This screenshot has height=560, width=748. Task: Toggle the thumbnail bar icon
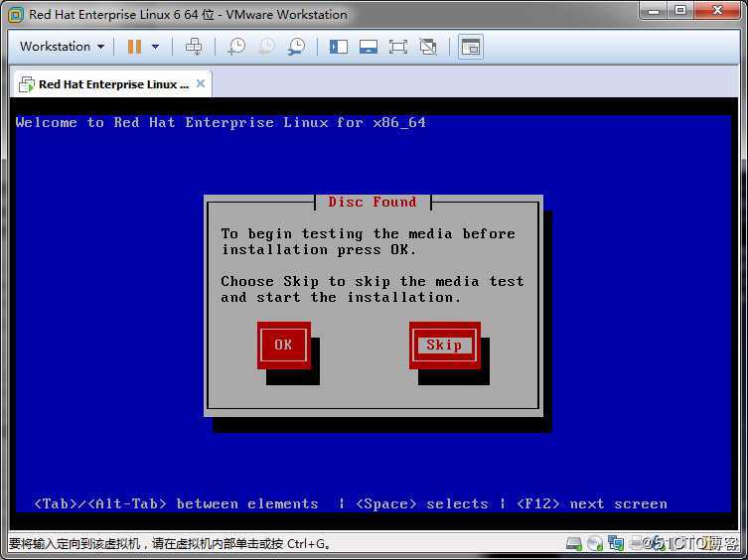point(369,47)
